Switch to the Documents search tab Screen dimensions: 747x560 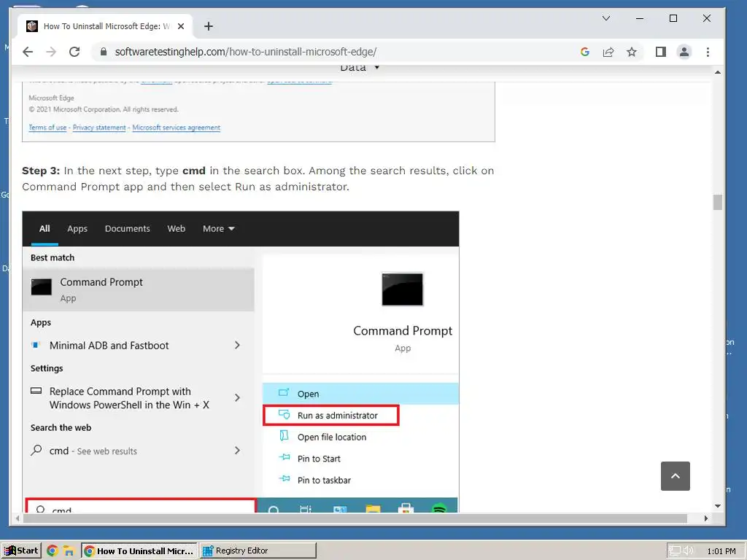[x=127, y=228]
